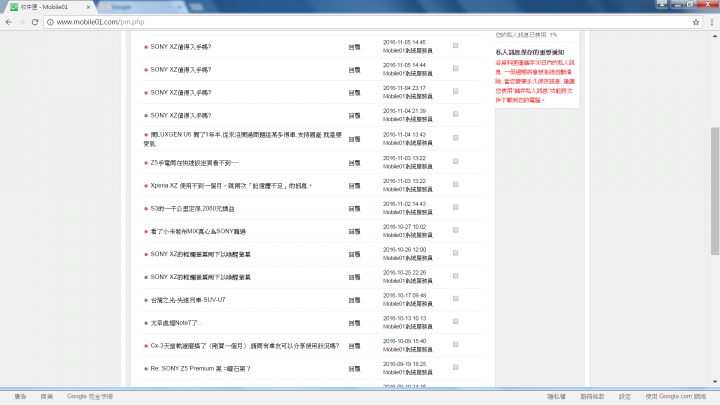Click Mobile01 sender name under 2016-11-04 23:17
Viewport: 720px width, 405px height.
pyautogui.click(x=408, y=96)
